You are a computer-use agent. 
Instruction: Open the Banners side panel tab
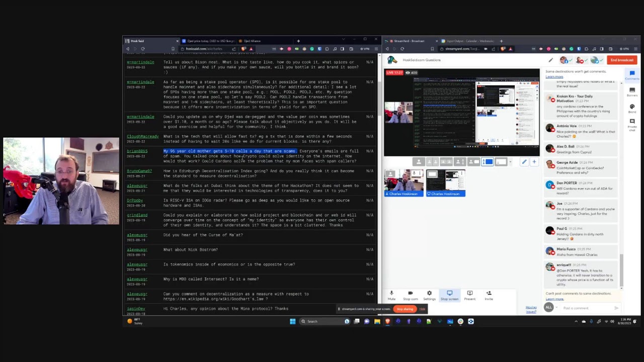coord(632,92)
